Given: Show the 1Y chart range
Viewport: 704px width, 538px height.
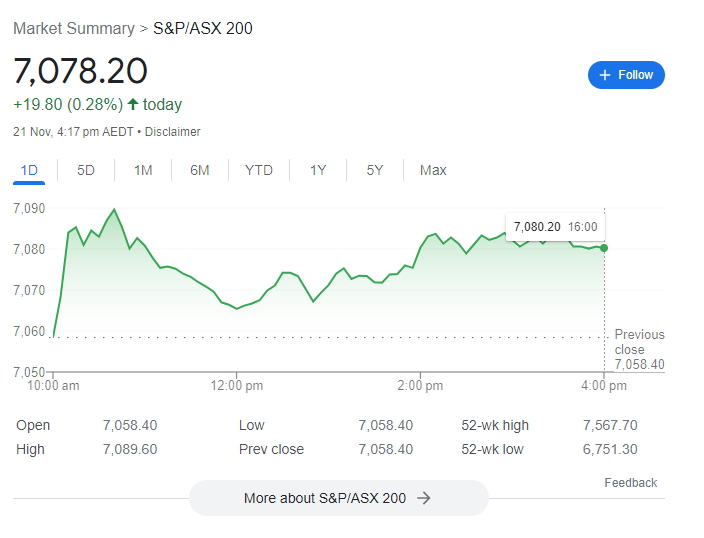Looking at the screenshot, I should point(318,171).
